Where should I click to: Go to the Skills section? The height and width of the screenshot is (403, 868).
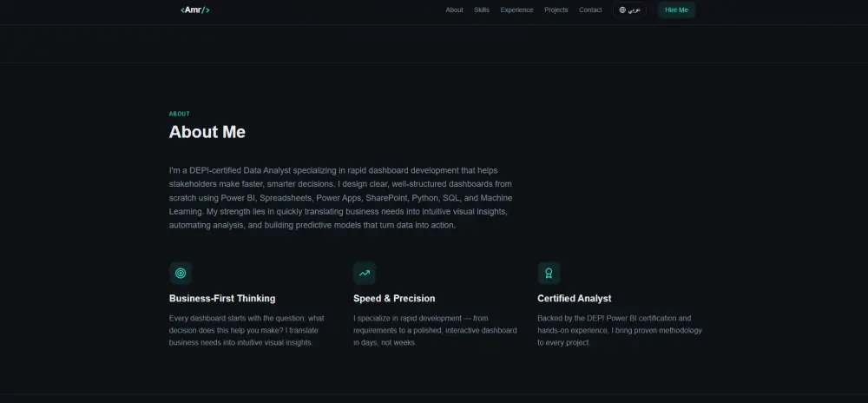(482, 10)
